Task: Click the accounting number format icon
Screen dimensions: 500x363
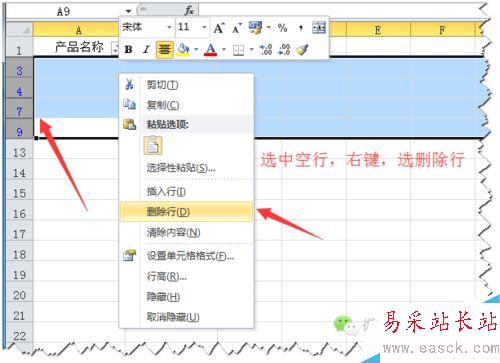Action: click(x=255, y=28)
